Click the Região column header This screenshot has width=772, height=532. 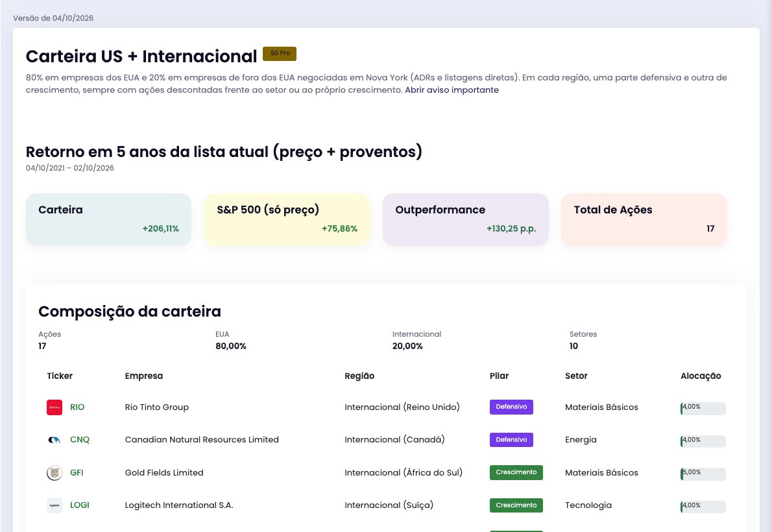click(x=359, y=376)
